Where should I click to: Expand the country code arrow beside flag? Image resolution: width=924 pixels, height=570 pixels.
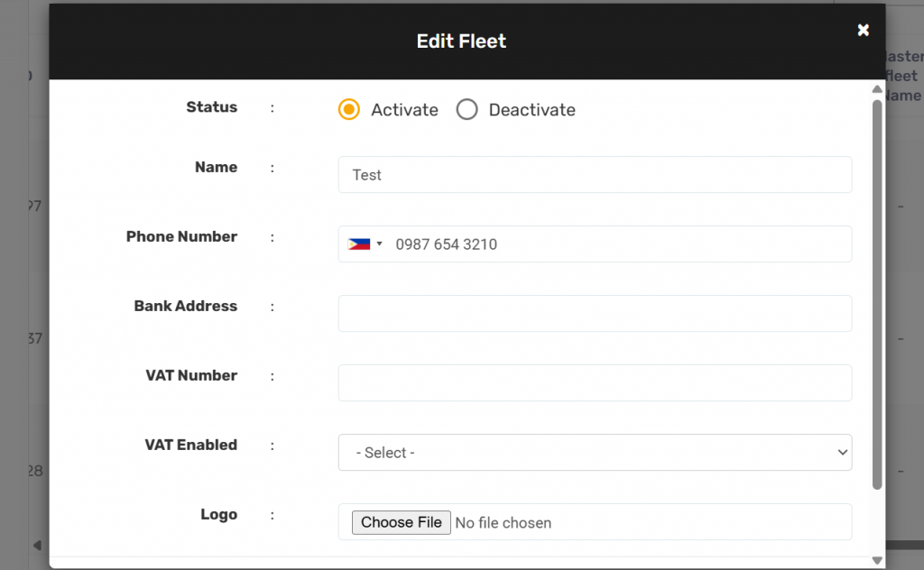[x=380, y=244]
